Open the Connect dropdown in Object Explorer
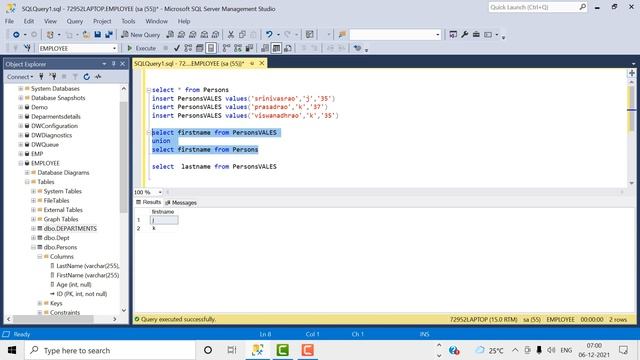 click(x=20, y=77)
